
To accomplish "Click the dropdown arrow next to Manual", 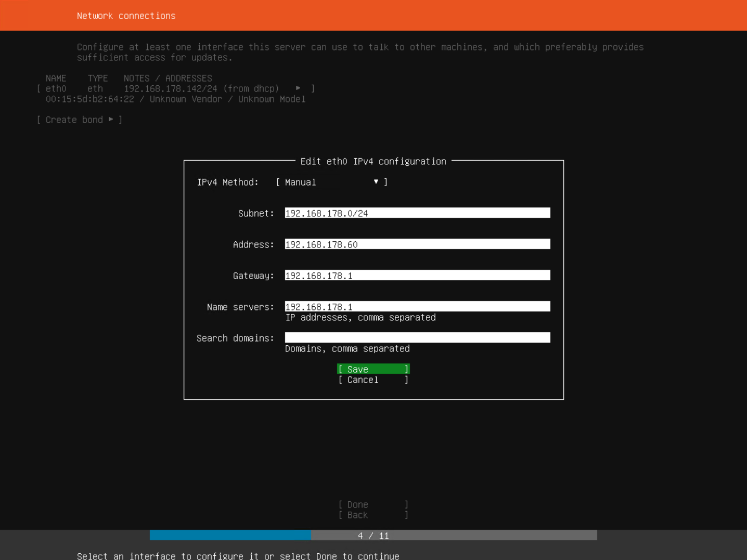I will click(x=376, y=182).
